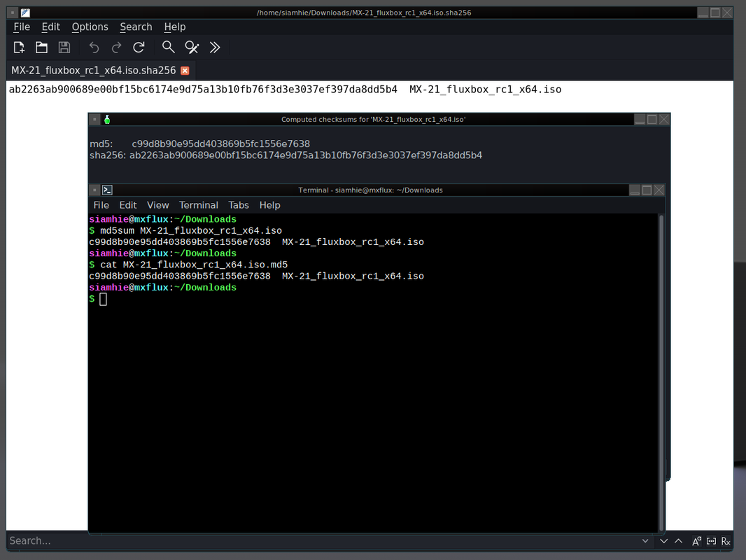Close the text editor window
Image resolution: width=746 pixels, height=560 pixels.
(727, 13)
